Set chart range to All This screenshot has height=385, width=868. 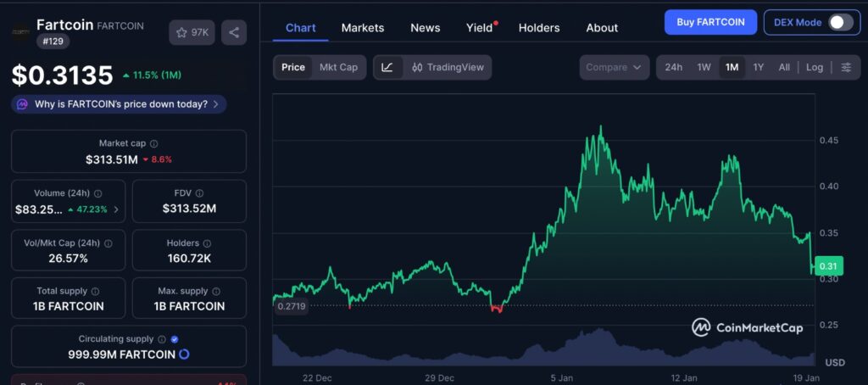[x=784, y=68]
